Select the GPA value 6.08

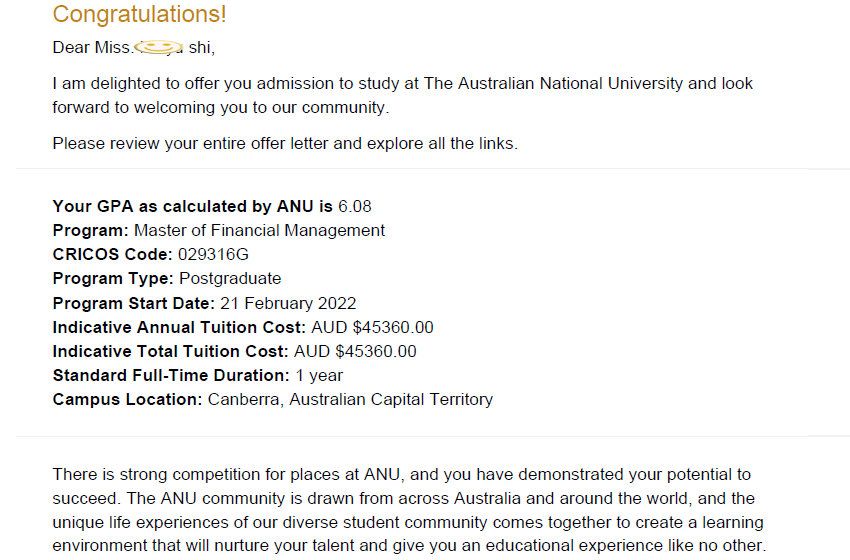(355, 207)
